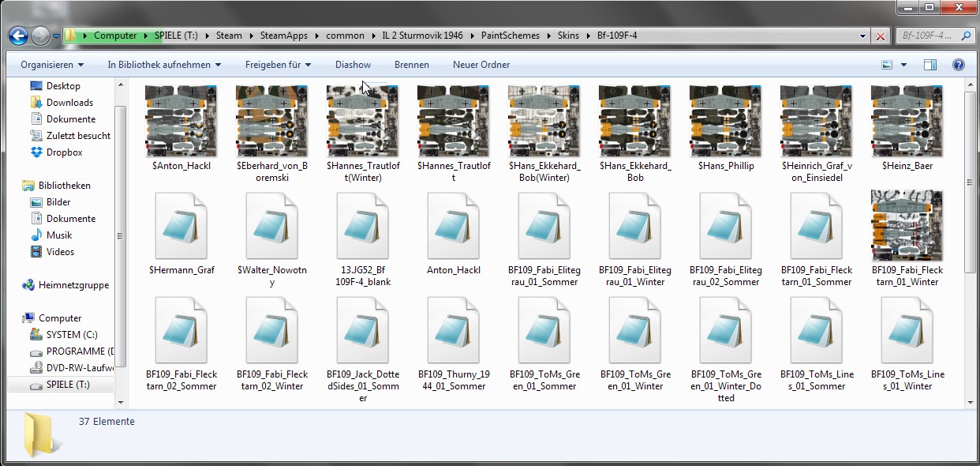Select BF109_Fabi_Flecktarn_02_Sommer file icon

181,330
